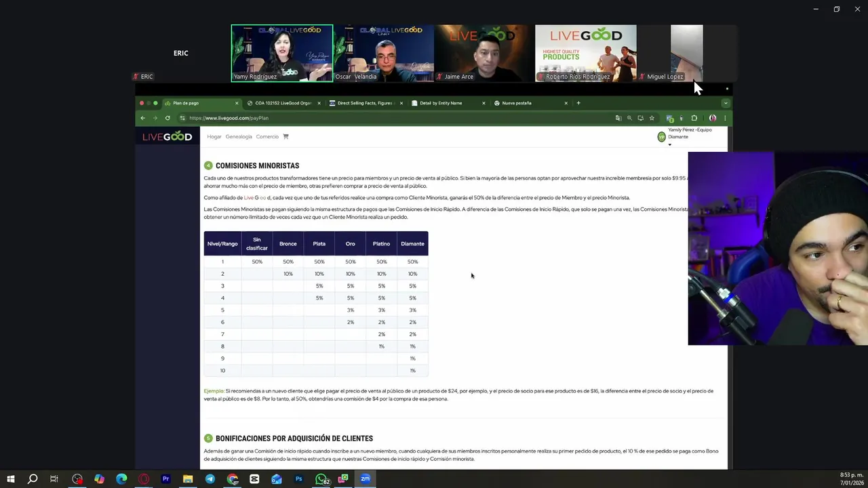This screenshot has width=868, height=488.
Task: Select Roberto Rios Rodriguez video thumbnail
Action: (x=586, y=53)
